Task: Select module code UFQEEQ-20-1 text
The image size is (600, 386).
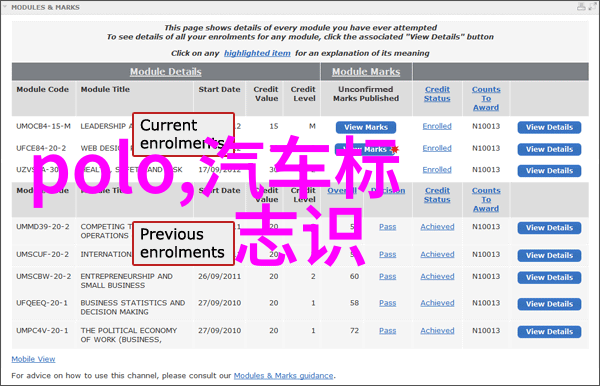Action: (42, 303)
